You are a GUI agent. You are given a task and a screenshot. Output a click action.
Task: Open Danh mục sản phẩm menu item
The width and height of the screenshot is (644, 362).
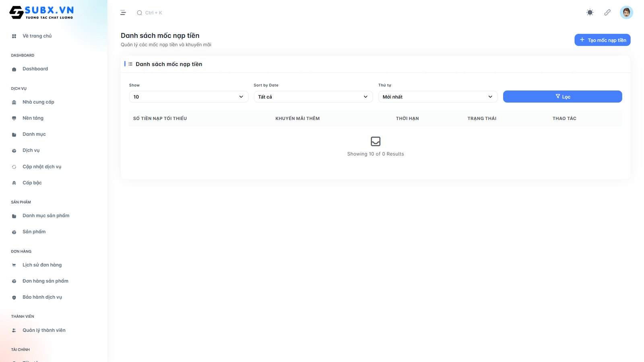[46, 216]
